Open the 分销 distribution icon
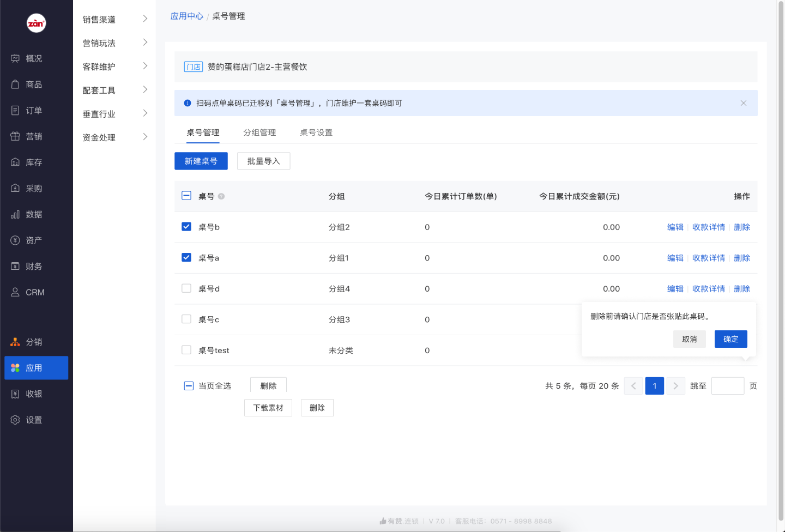This screenshot has height=532, width=785. (x=15, y=342)
